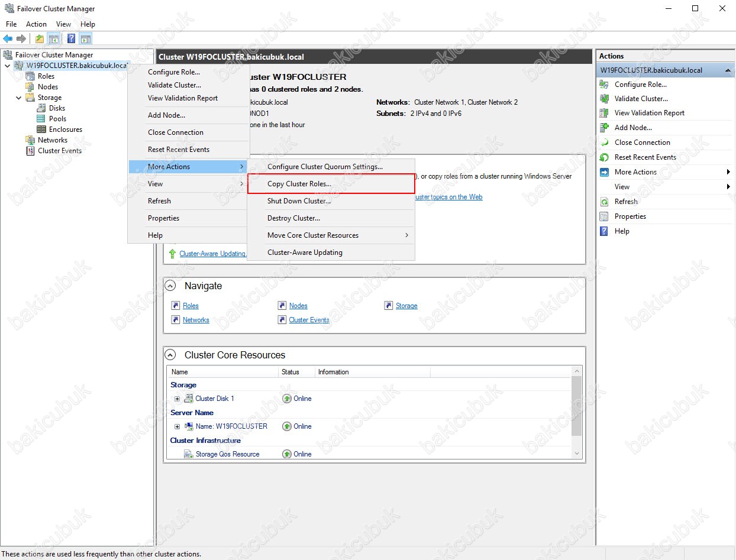This screenshot has height=560, width=736.
Task: Select the Nodes item in the console tree
Action: [x=47, y=87]
